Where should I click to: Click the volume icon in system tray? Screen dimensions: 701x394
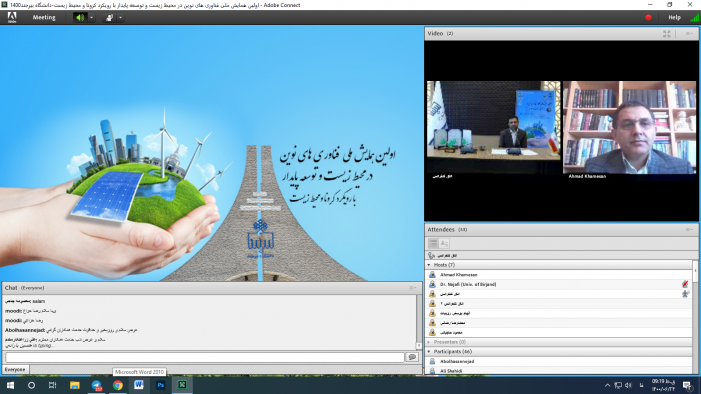click(628, 385)
